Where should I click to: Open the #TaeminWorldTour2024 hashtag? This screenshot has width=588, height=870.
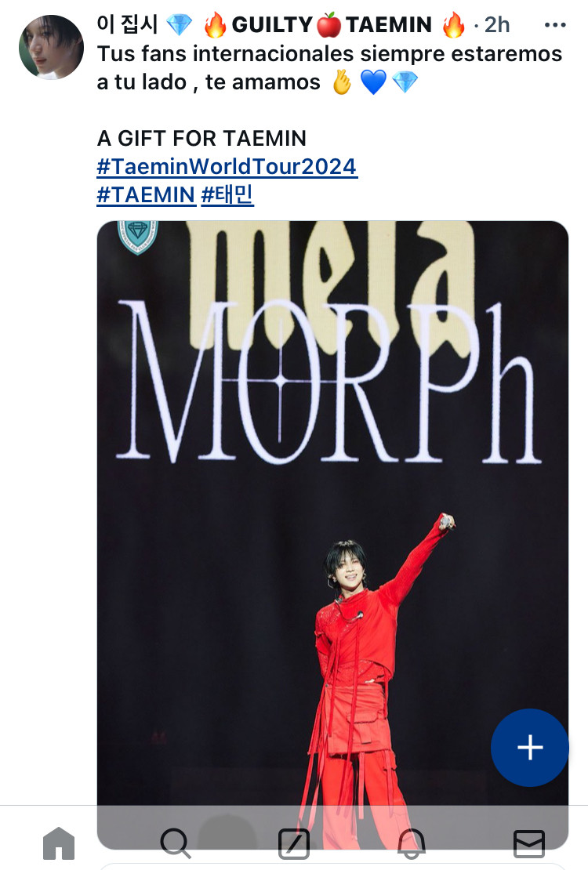click(x=227, y=166)
